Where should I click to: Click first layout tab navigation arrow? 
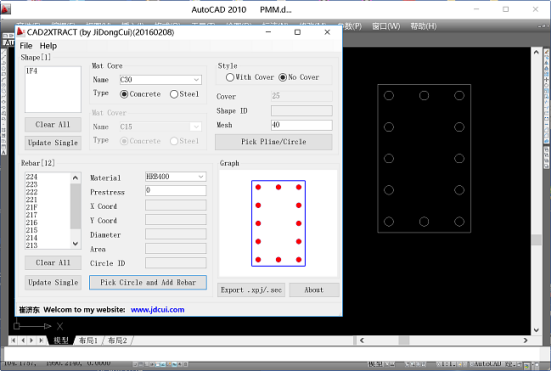(13, 340)
